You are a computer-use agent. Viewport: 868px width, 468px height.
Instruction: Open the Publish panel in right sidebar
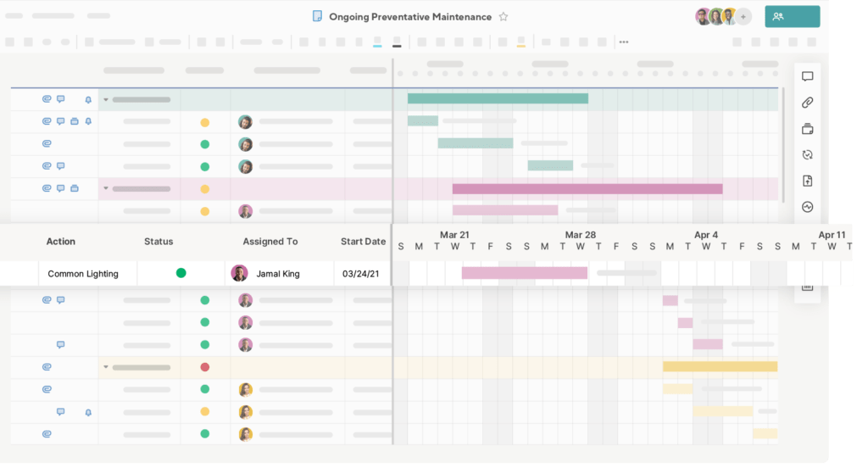(x=807, y=181)
